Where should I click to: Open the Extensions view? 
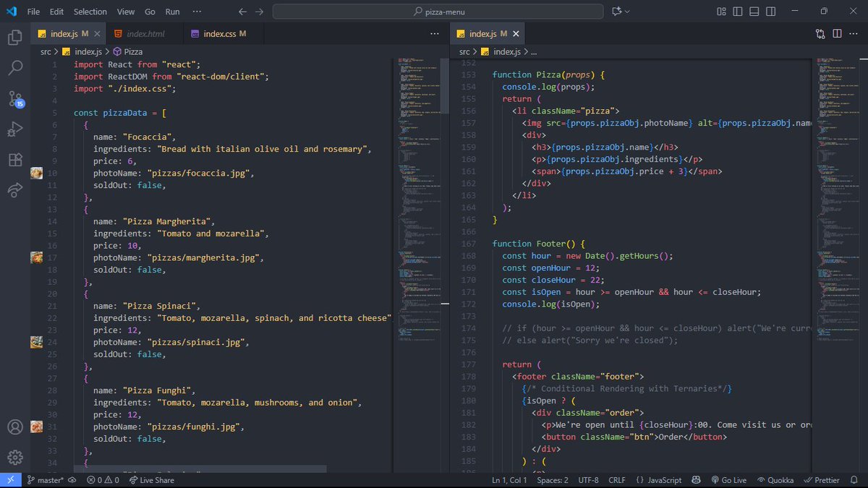tap(14, 160)
